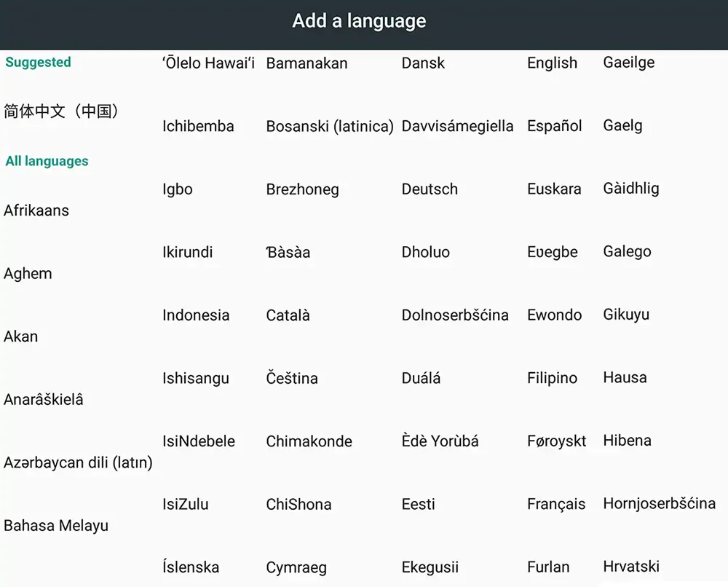Pick Gaeilge language option

[x=629, y=63]
